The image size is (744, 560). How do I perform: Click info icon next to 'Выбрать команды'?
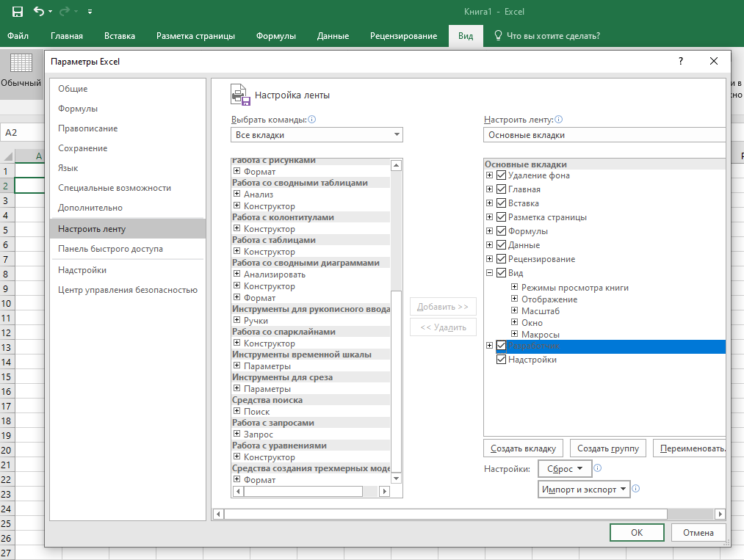coord(311,120)
